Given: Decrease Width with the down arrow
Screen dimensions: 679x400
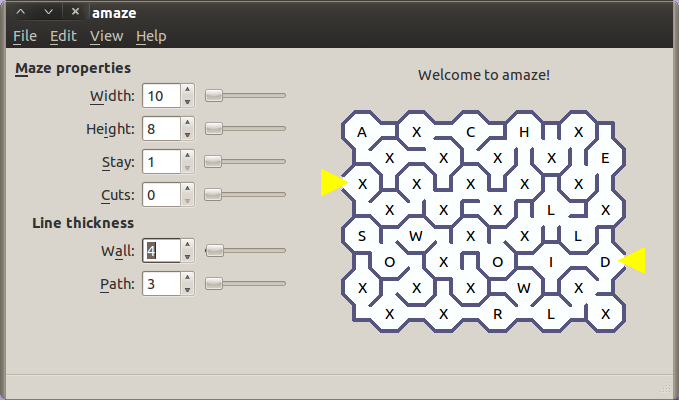Looking at the screenshot, I should point(187,101).
